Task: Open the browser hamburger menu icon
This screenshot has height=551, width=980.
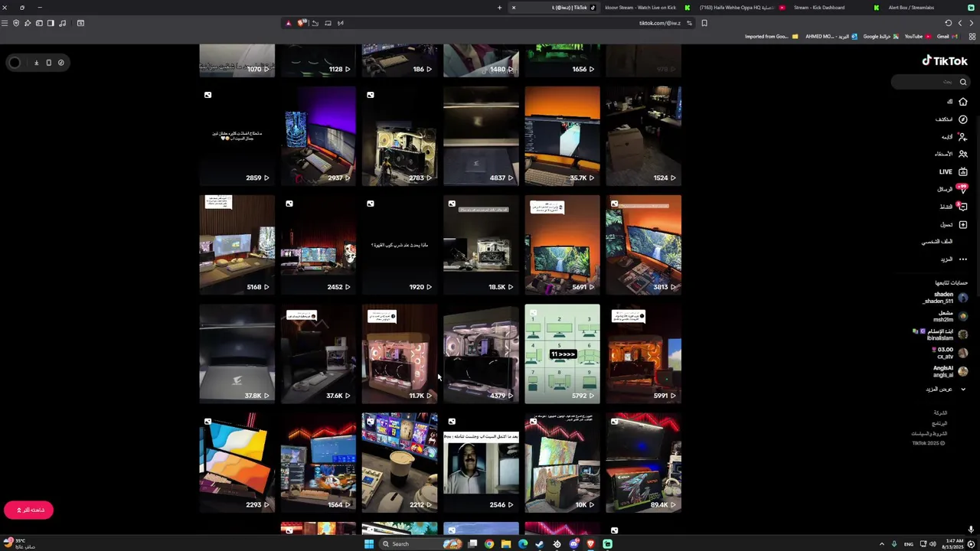Action: [x=5, y=23]
